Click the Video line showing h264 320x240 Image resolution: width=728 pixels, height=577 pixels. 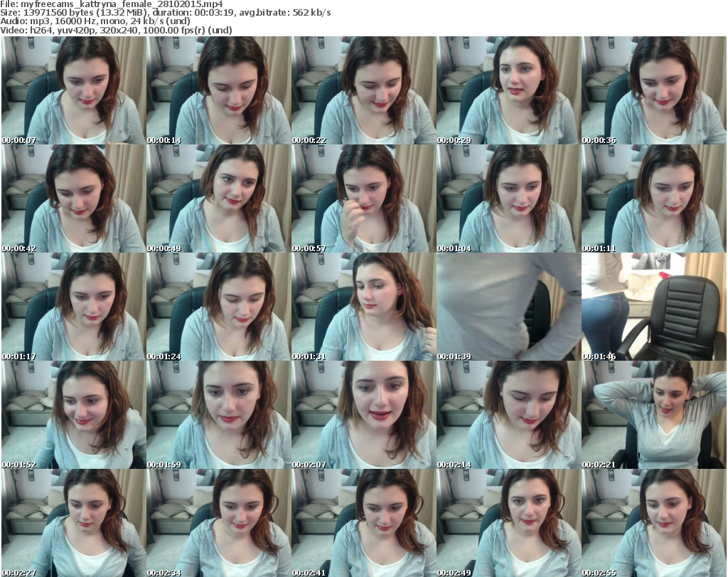[x=116, y=30]
